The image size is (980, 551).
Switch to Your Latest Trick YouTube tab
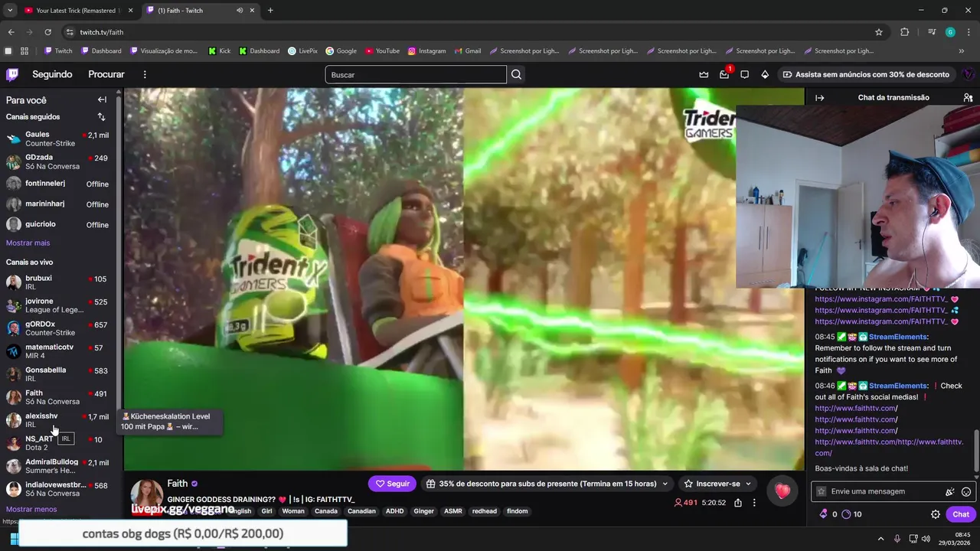point(79,11)
